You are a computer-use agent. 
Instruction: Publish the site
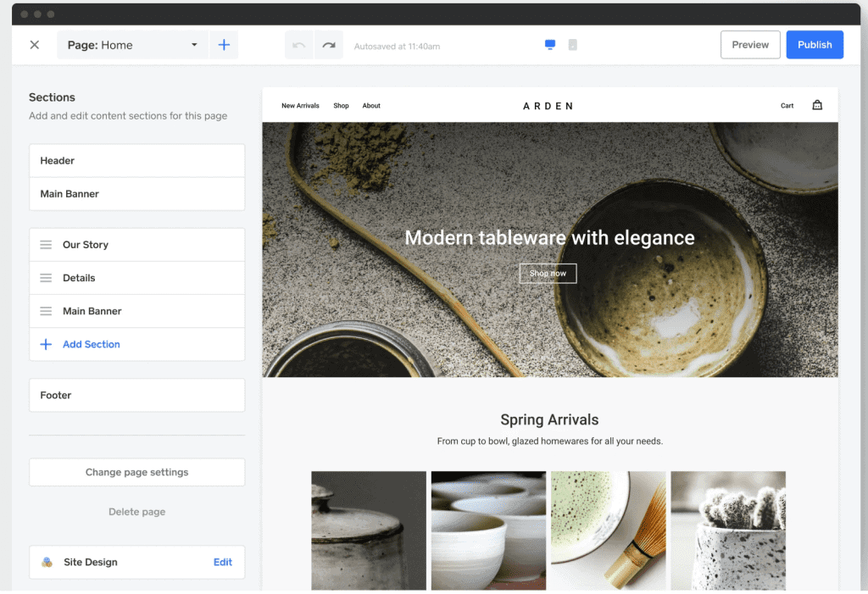click(815, 44)
